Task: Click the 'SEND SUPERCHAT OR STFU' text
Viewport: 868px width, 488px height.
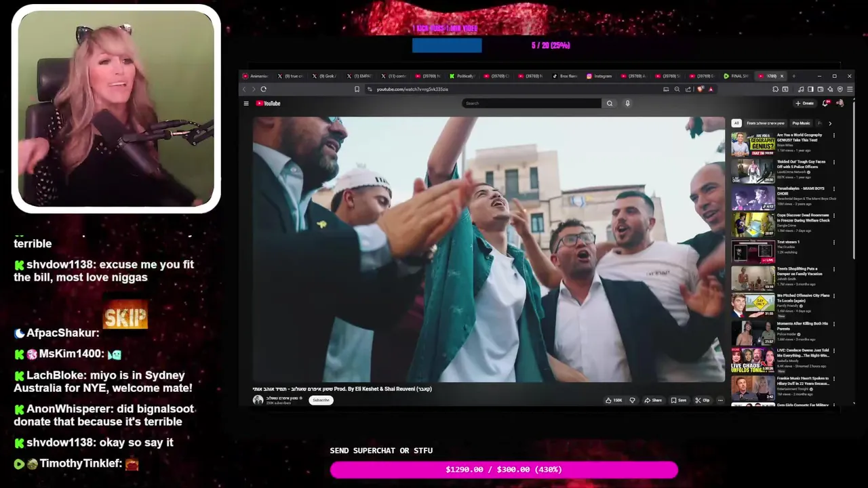Action: pos(381,450)
